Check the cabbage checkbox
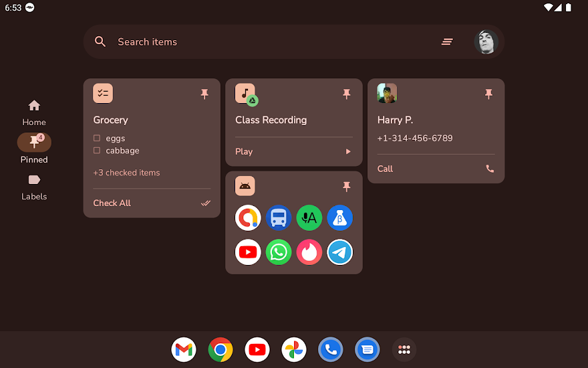The image size is (588, 368). pyautogui.click(x=97, y=151)
